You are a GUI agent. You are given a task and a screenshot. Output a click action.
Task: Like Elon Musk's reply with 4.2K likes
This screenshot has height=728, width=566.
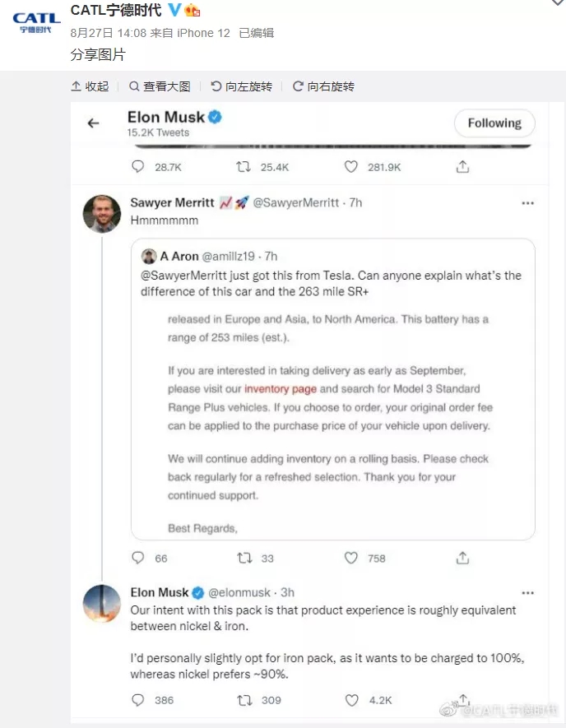tap(351, 700)
